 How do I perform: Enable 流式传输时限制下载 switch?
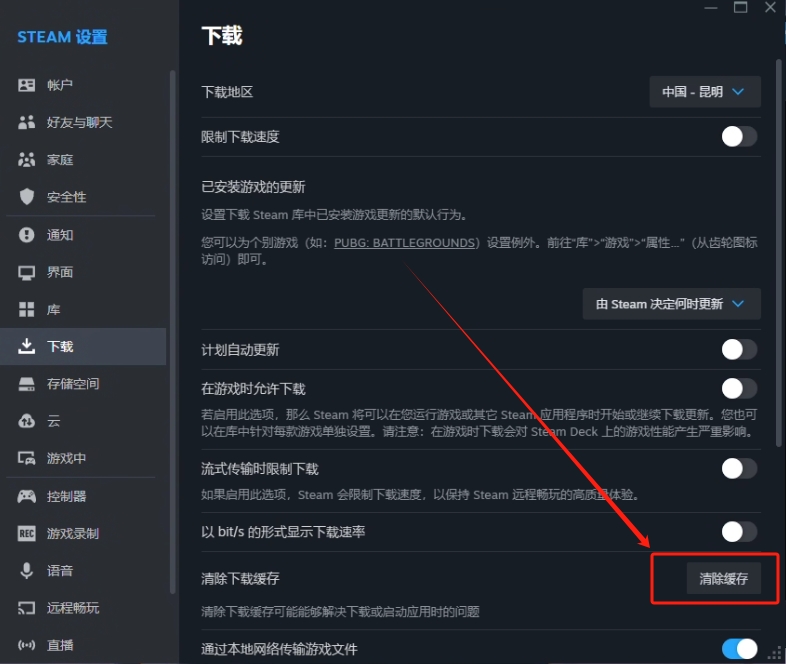tap(739, 469)
